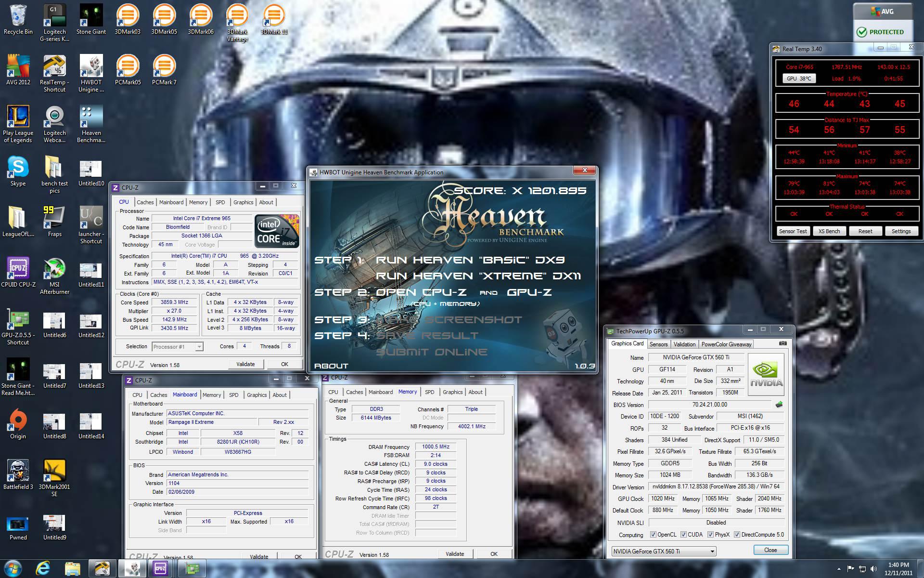
Task: Click GPU-Z BIOS save icon
Action: [779, 405]
